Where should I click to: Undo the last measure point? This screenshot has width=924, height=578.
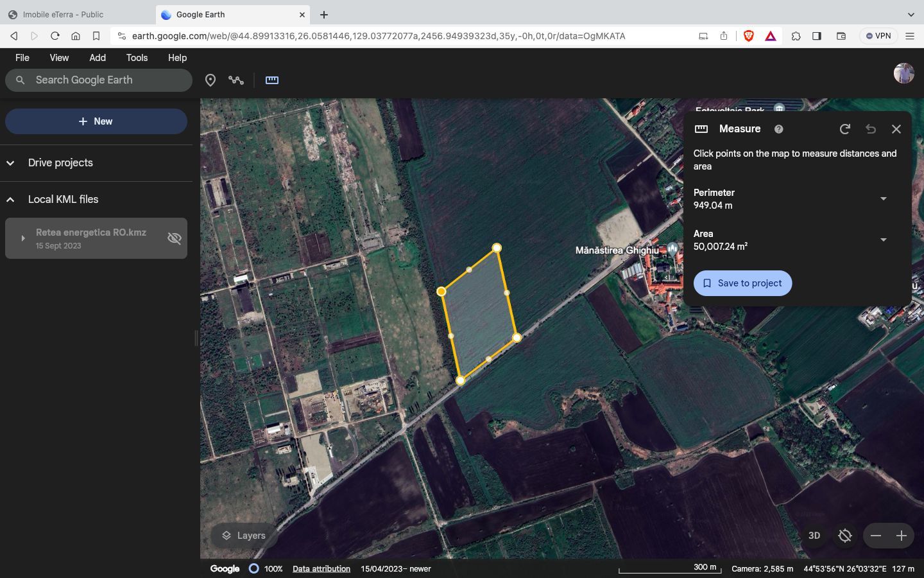point(871,129)
